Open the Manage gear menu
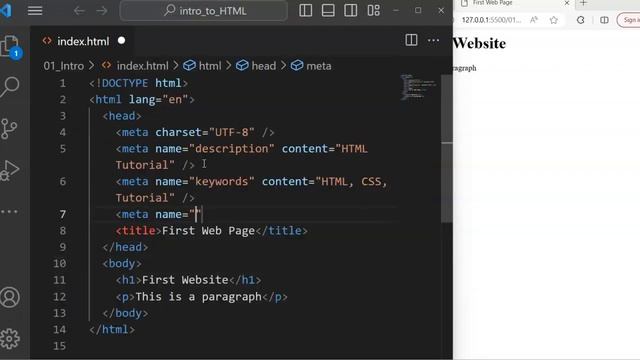Viewport: 640px width, 360px height. 10,338
